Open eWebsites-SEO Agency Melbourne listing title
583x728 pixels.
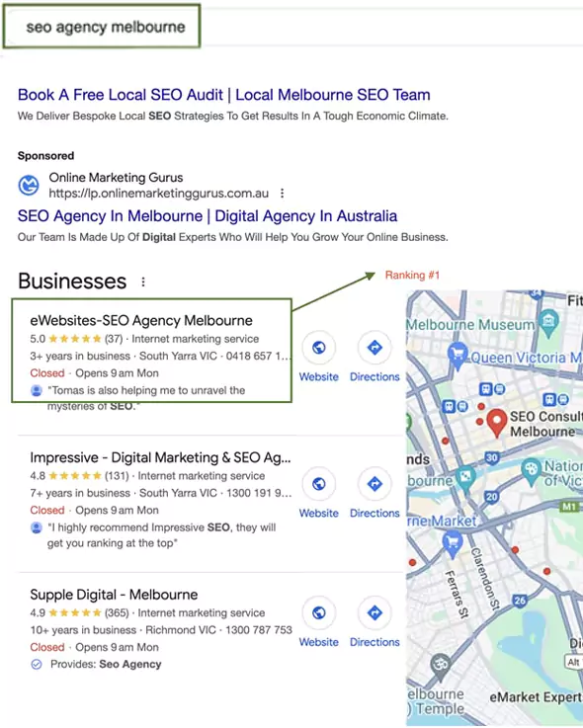point(141,320)
